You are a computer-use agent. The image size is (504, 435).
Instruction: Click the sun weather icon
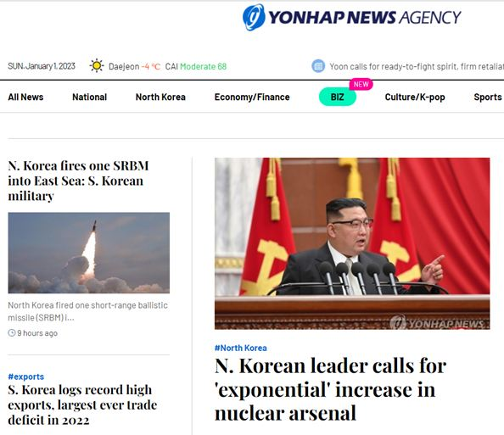coord(97,66)
